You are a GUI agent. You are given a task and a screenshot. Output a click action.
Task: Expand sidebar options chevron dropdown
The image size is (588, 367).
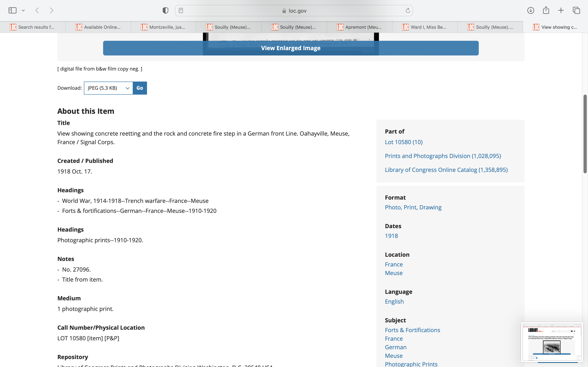[23, 10]
